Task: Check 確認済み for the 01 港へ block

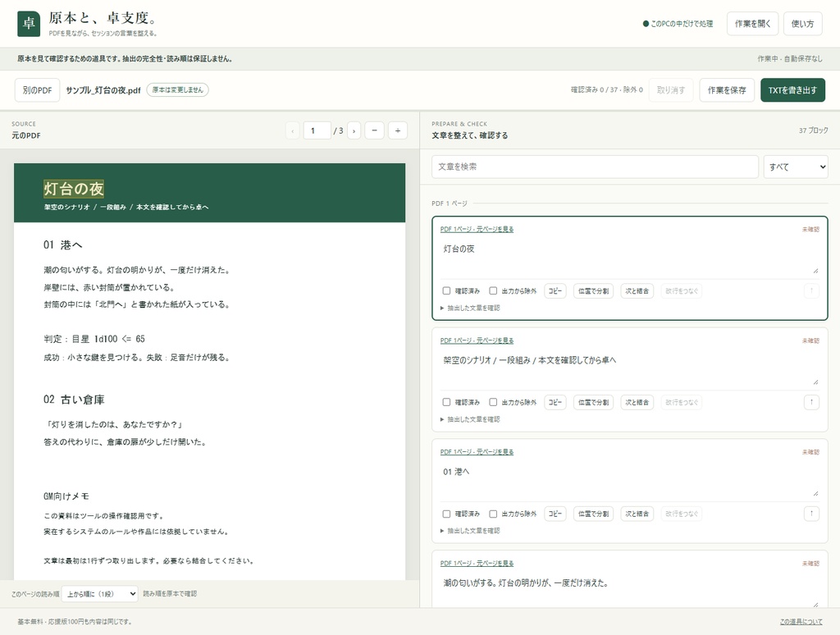Action: pos(446,514)
